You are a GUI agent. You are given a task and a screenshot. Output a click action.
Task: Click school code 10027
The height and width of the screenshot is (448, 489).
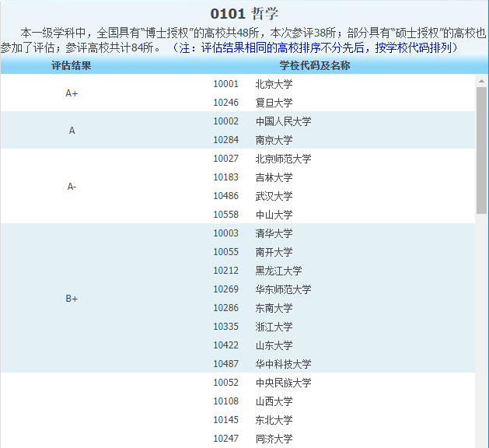(x=225, y=159)
